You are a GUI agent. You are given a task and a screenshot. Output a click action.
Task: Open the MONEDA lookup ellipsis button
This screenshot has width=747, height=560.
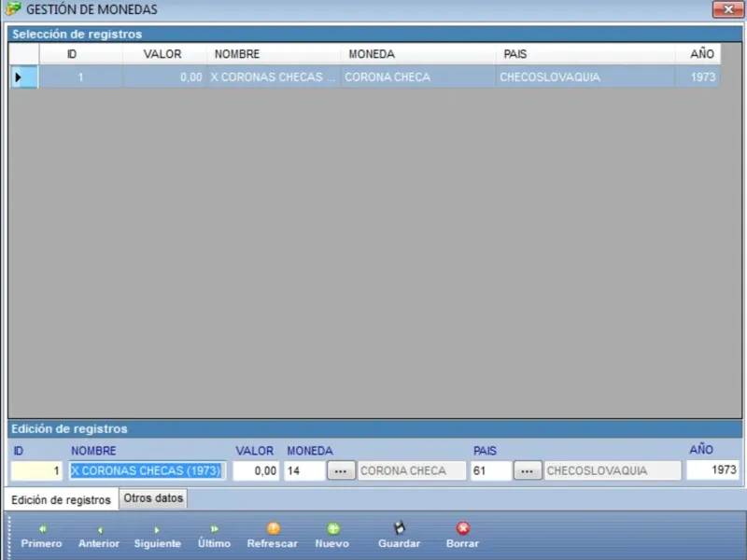(x=341, y=470)
